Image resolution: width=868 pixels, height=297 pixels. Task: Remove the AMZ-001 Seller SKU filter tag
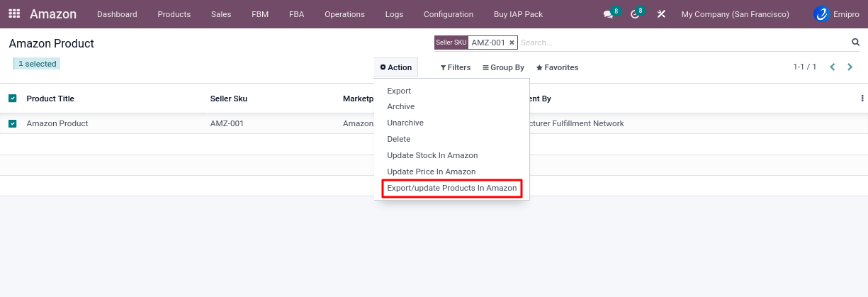(512, 43)
